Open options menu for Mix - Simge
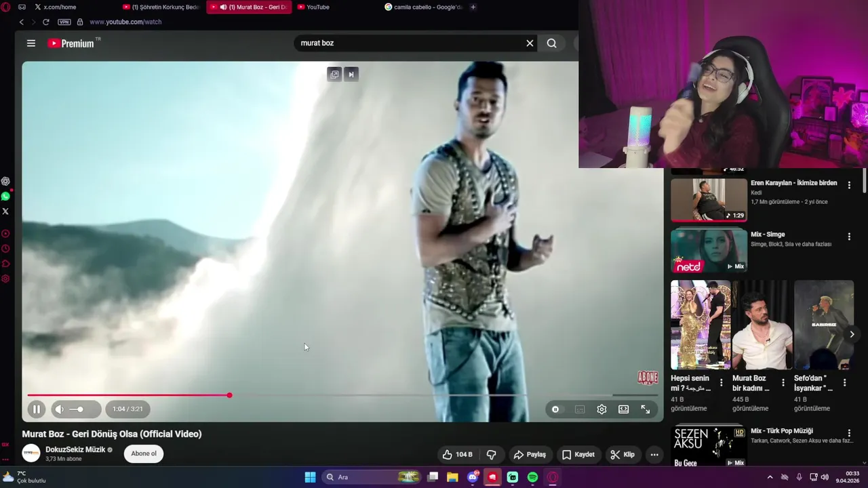The height and width of the screenshot is (488, 868). tap(849, 237)
